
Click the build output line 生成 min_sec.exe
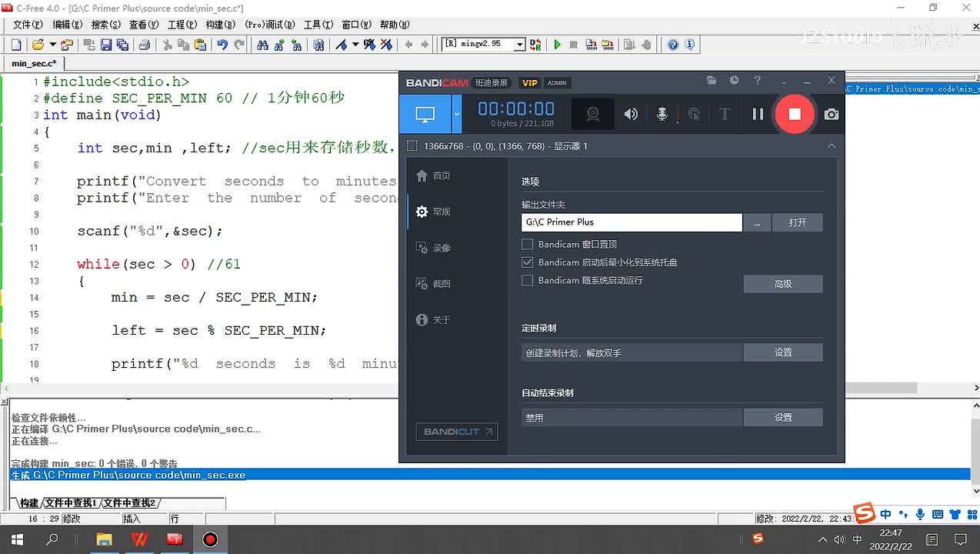tap(489, 475)
